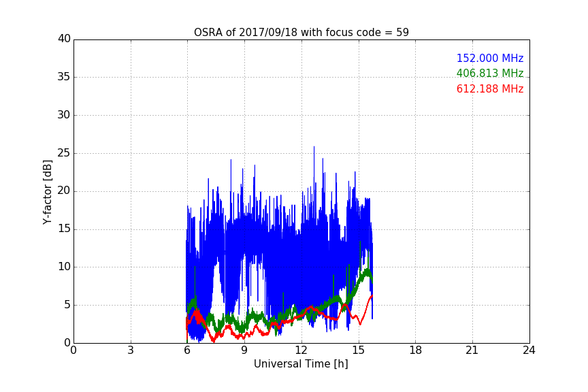
Task: Click the plot title 'OSRA of 2017/09/18 with focus code = 59'
Action: tap(301, 32)
